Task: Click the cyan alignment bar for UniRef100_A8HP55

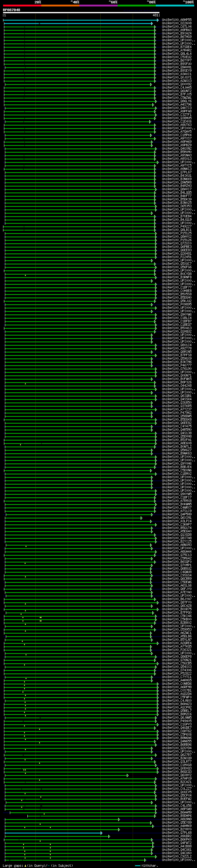Action: (81, 20)
